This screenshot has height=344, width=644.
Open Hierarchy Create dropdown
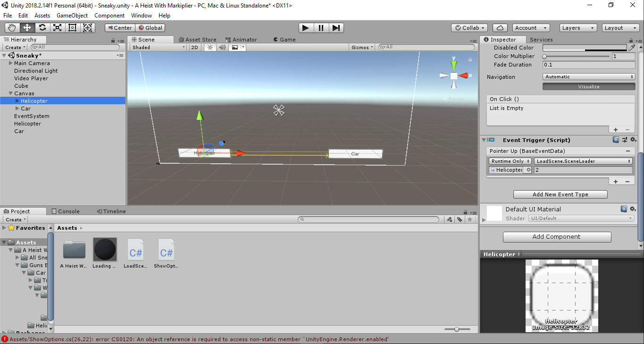(16, 47)
